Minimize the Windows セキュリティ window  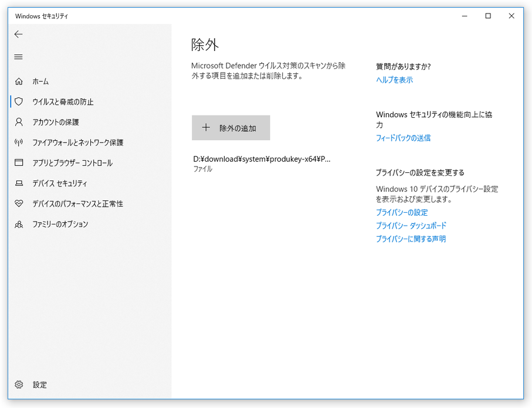465,16
